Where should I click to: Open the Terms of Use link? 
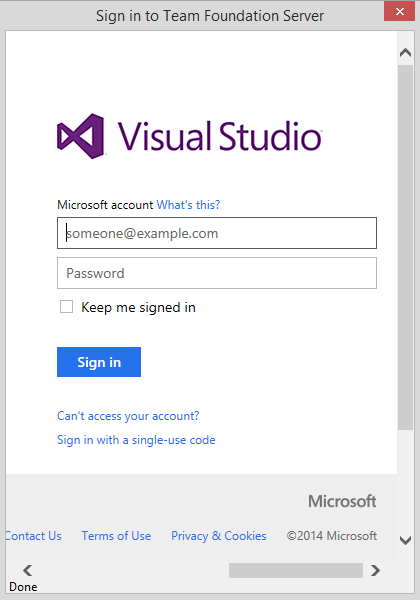(x=116, y=536)
